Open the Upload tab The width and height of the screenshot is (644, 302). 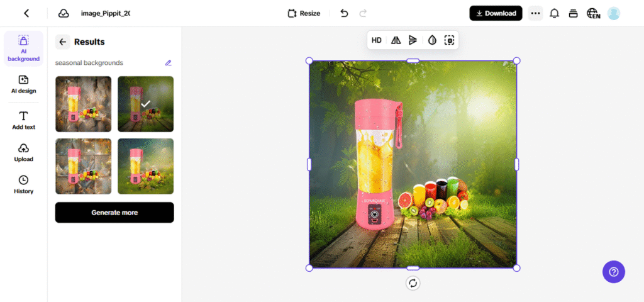(x=23, y=152)
